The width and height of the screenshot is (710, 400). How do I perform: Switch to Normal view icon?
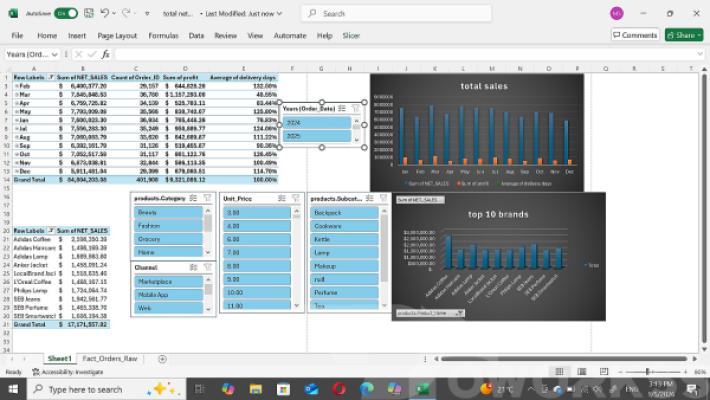click(x=560, y=371)
